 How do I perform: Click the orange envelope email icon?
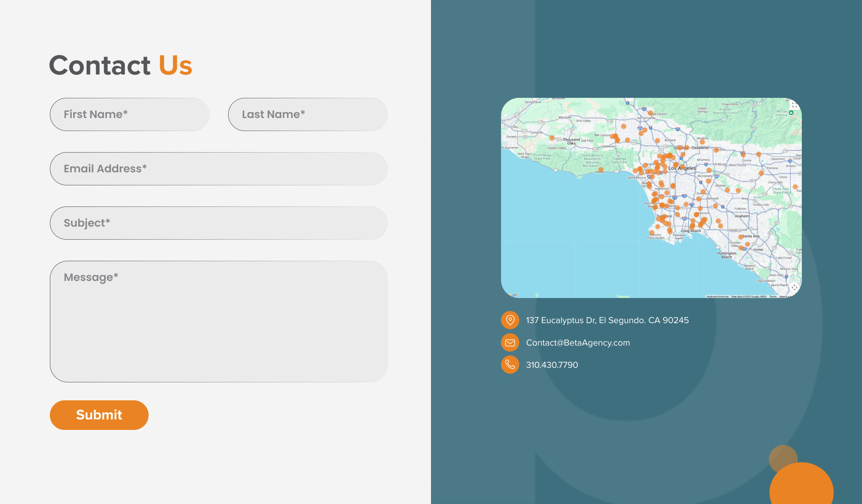(x=510, y=342)
